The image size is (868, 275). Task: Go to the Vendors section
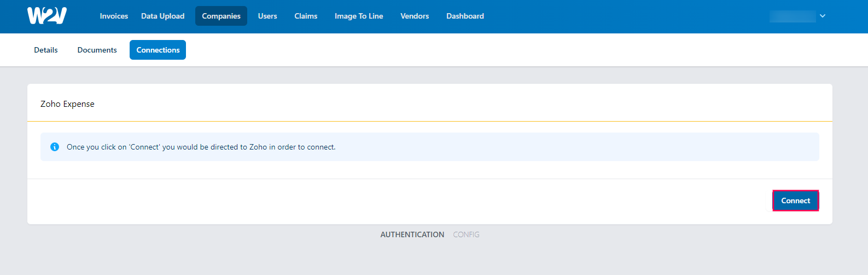pos(415,16)
